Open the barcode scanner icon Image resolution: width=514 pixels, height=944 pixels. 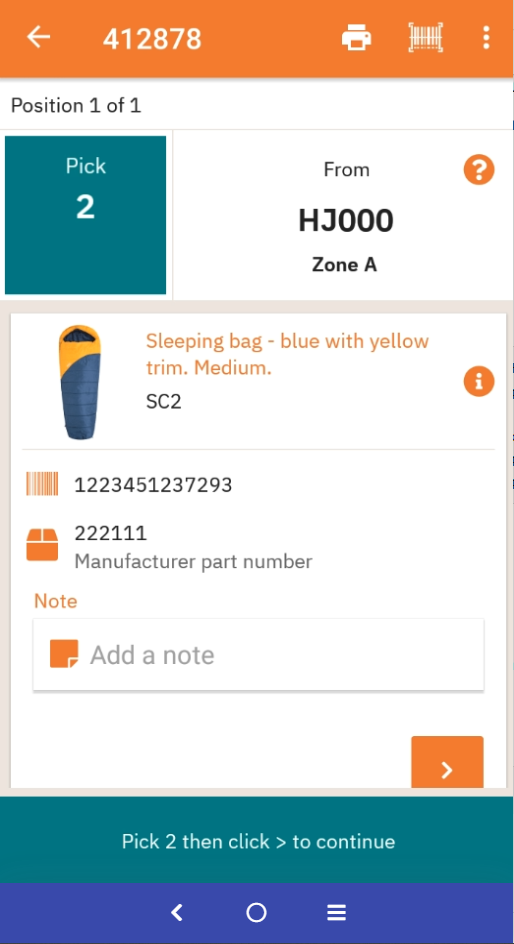(426, 37)
